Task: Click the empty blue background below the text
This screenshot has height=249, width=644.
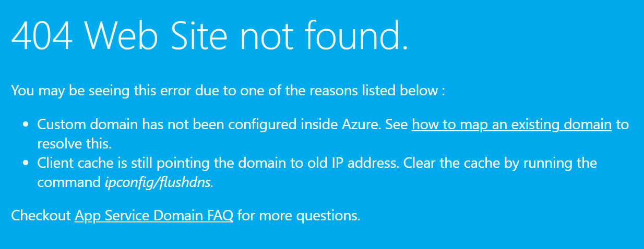Action: 322,237
